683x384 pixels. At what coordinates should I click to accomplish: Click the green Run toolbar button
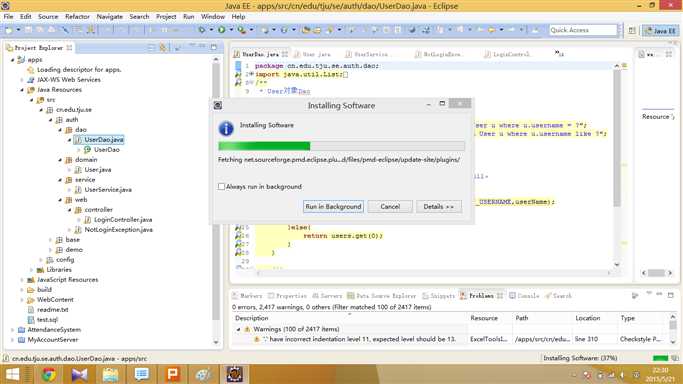[222, 30]
